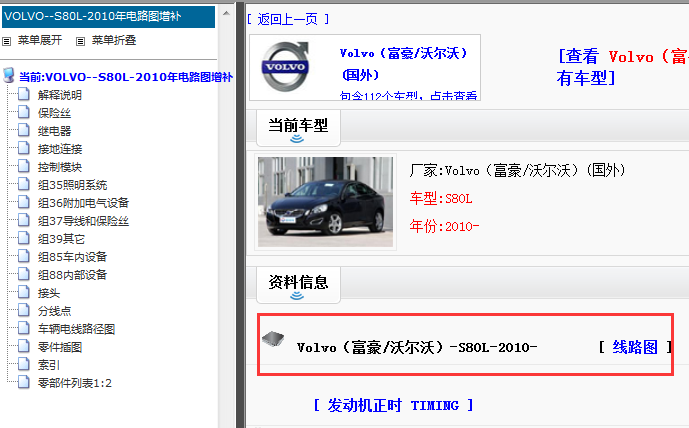Screen dimensions: 689x428
Task: Click 包含112个车型 view link
Action: 408,95
